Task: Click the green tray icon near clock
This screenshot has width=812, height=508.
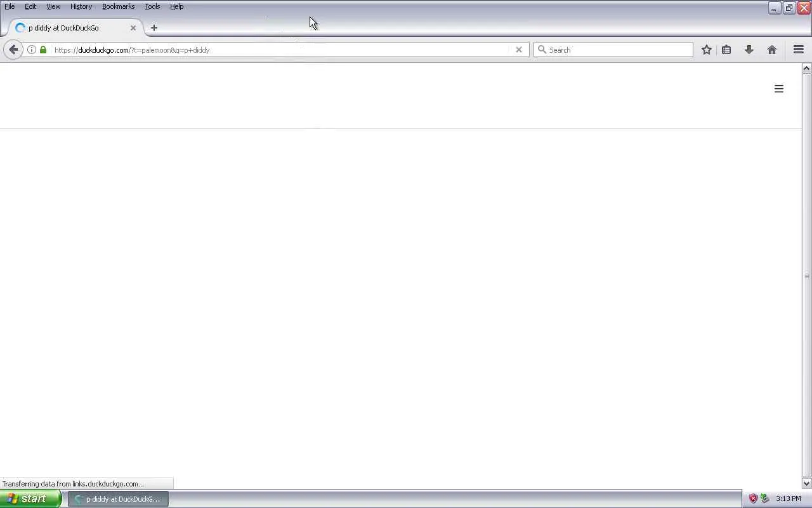Action: pyautogui.click(x=765, y=499)
